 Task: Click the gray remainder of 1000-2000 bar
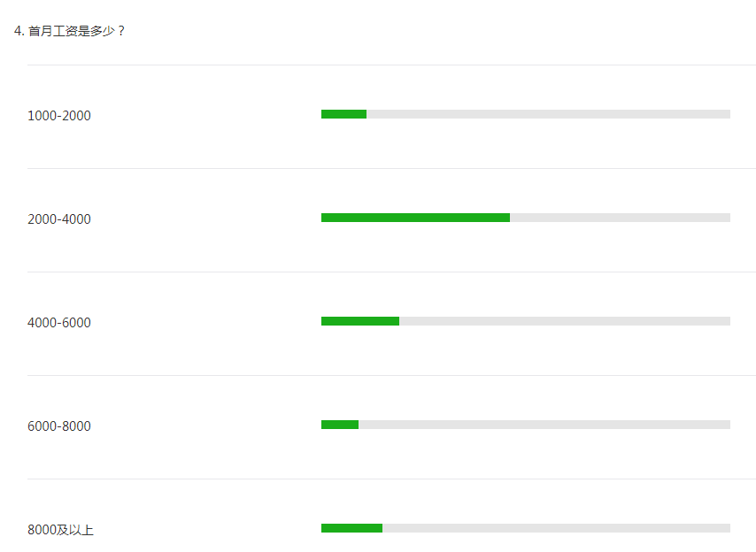coord(548,114)
